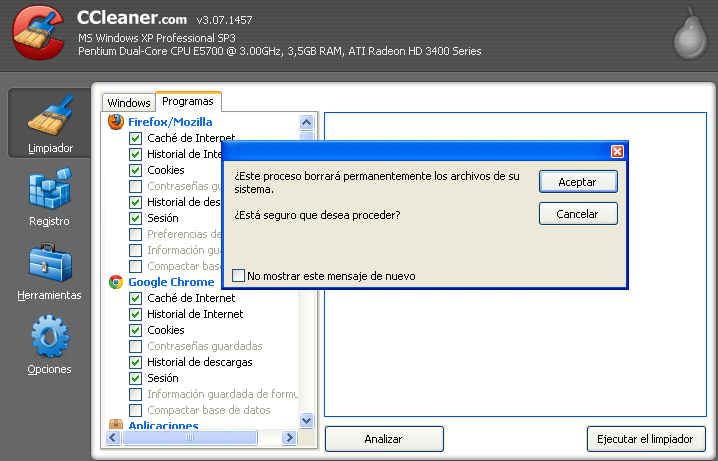
Task: Switch to the Windows tab
Action: point(129,103)
